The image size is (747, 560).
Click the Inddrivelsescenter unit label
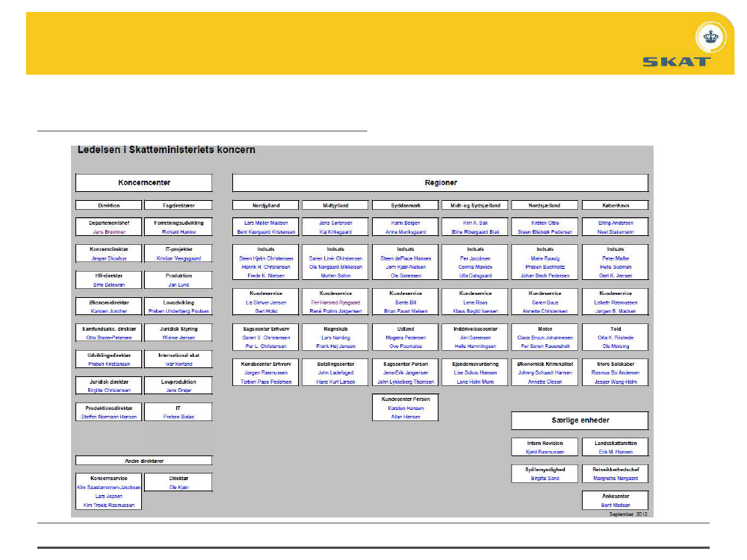tap(475, 329)
